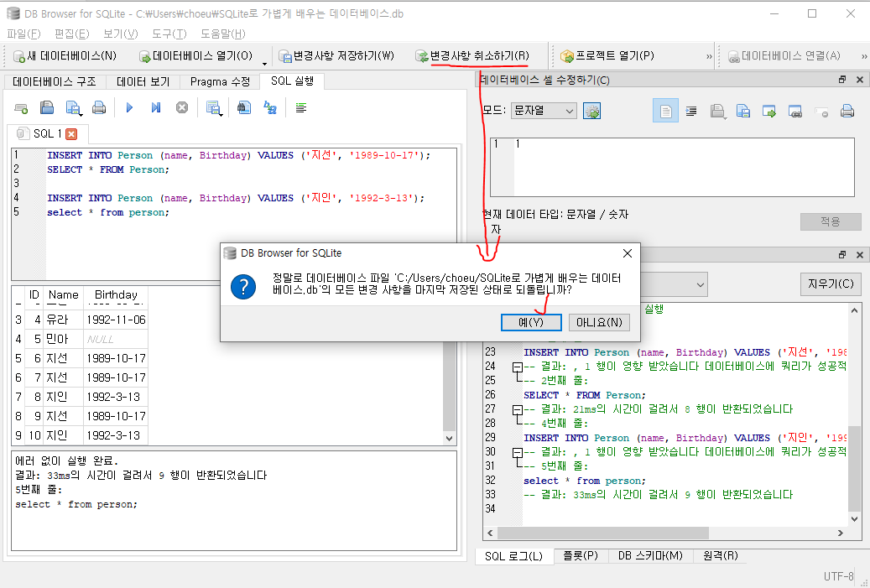Open the SQL log source dropdown left of 지우기

point(674,284)
